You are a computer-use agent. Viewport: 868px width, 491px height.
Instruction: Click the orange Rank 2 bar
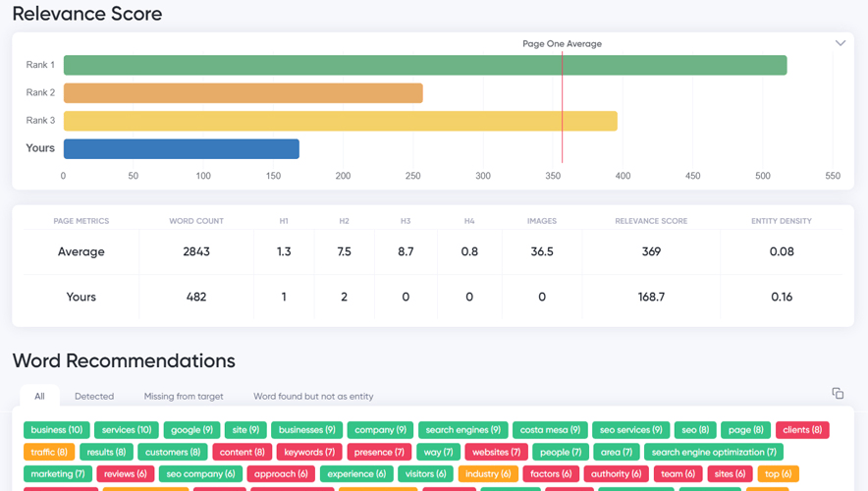(243, 93)
